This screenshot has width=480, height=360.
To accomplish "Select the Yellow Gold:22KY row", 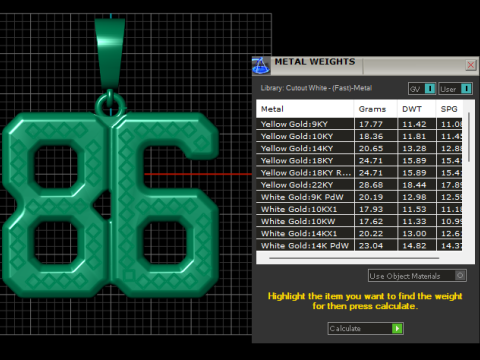I will 359,185.
